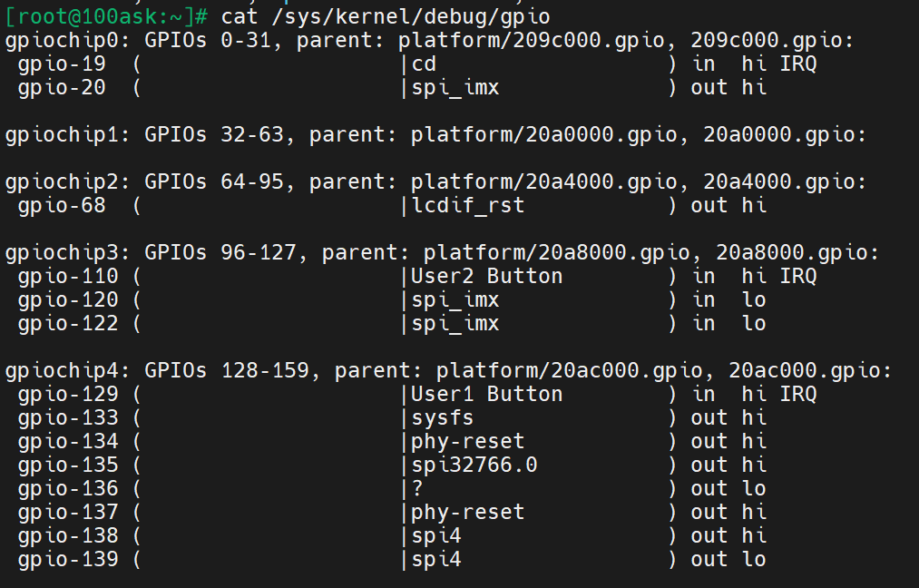Click the gpiochip0 header line
This screenshot has width=919, height=588.
pos(429,40)
